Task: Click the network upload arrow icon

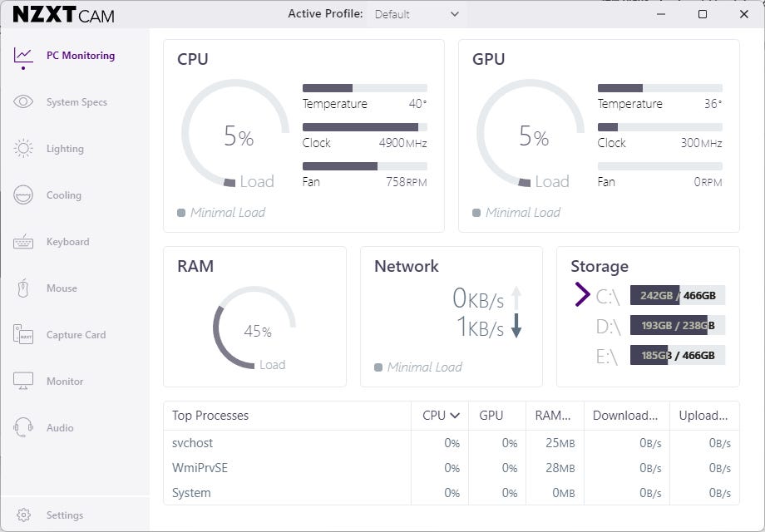Action: 516,298
